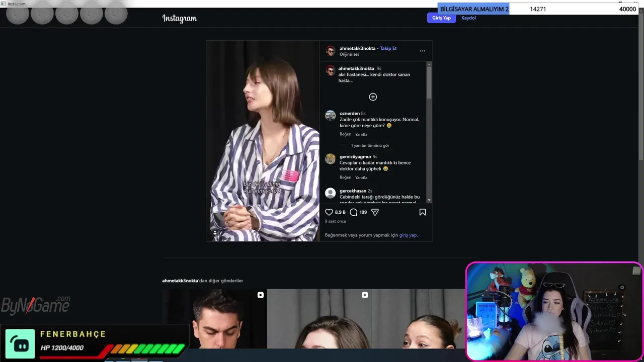Show tagged people using the person icon

(215, 233)
